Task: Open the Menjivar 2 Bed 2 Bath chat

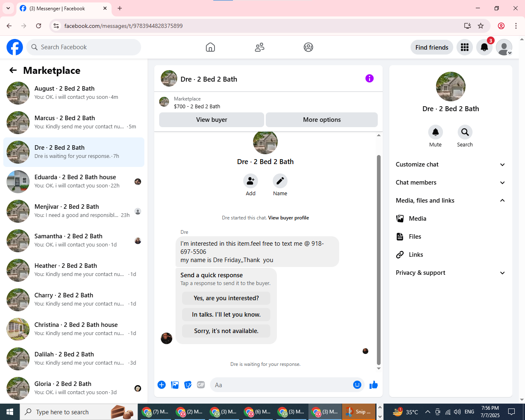Action: (74, 211)
